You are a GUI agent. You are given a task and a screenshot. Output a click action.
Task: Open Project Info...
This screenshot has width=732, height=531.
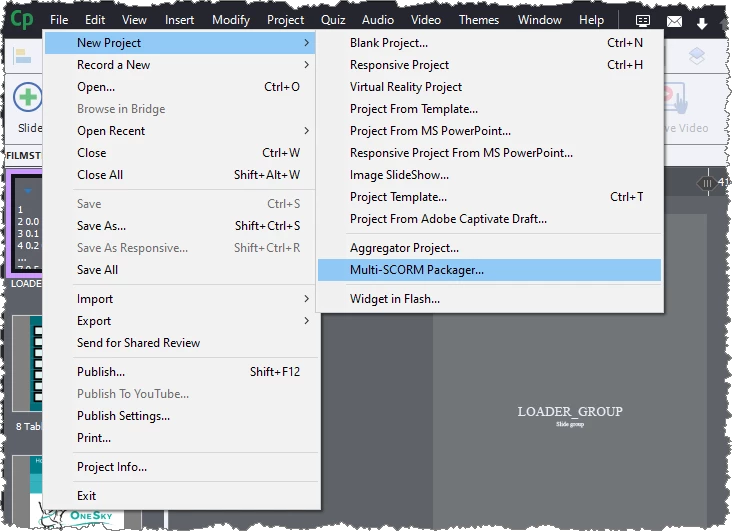click(x=180, y=467)
